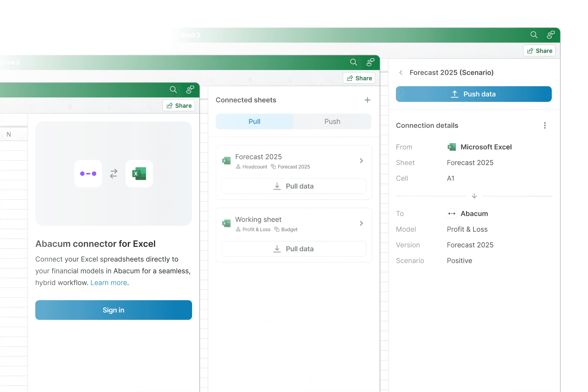Expand the Forecast 2025 connected sheet chevron

click(361, 161)
